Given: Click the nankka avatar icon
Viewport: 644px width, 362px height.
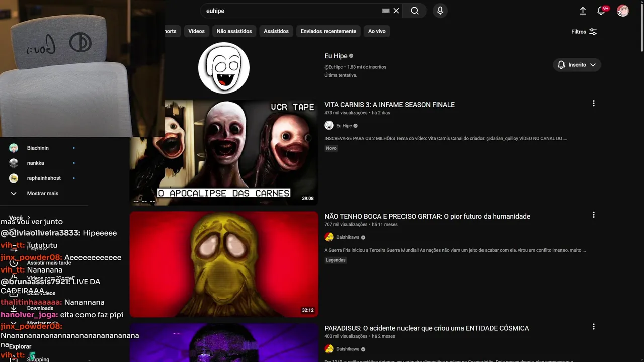Looking at the screenshot, I should pyautogui.click(x=14, y=163).
